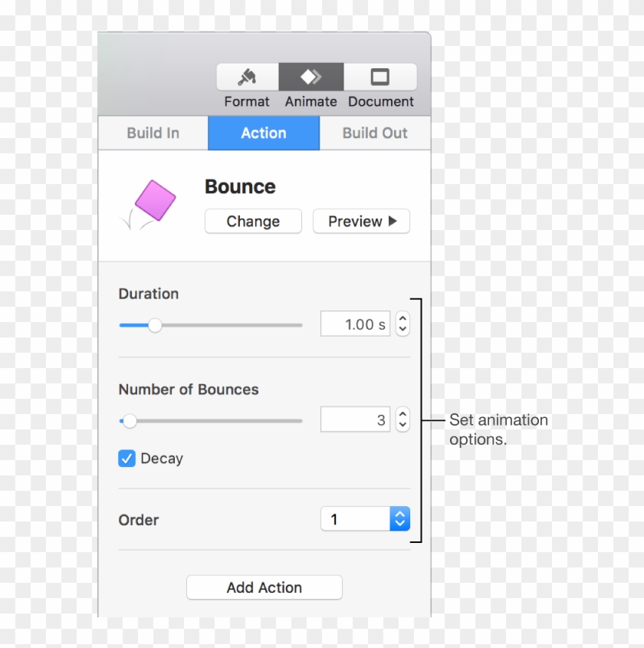Image resolution: width=644 pixels, height=648 pixels.
Task: Open the Animate panel icon
Action: (310, 77)
